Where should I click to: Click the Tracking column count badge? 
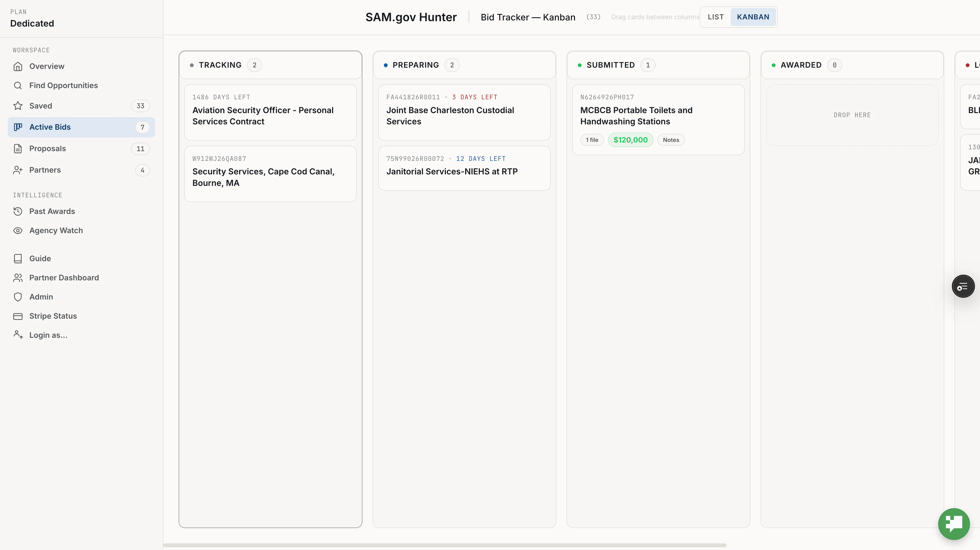(254, 65)
